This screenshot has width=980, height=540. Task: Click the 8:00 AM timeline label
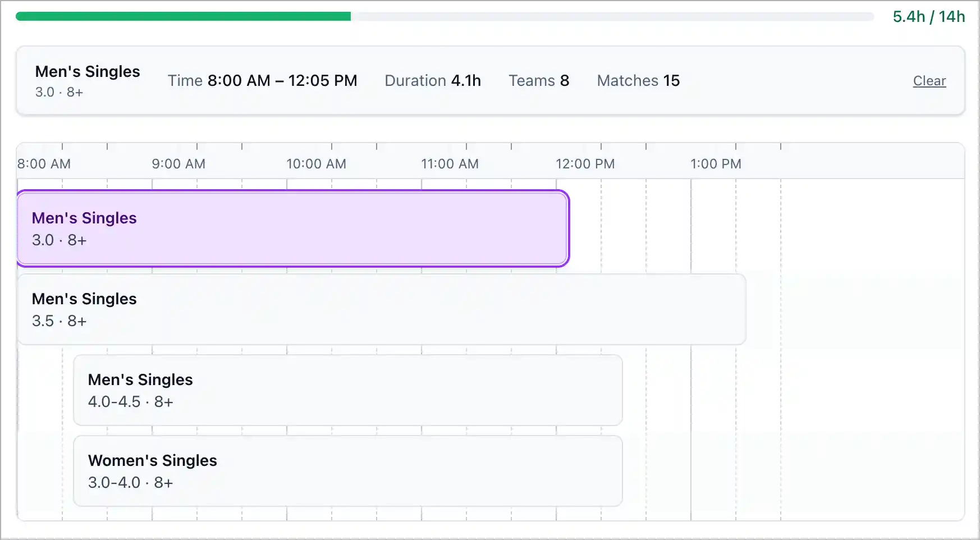(x=44, y=164)
